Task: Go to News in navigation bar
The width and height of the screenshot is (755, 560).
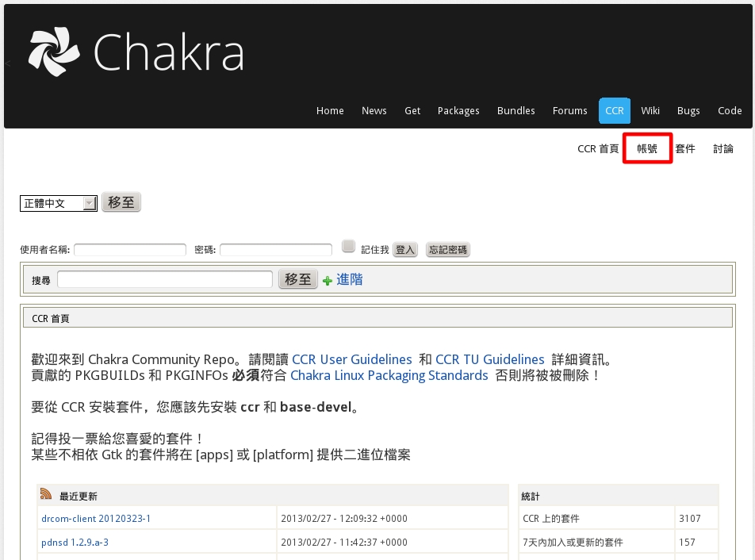Action: click(x=374, y=111)
